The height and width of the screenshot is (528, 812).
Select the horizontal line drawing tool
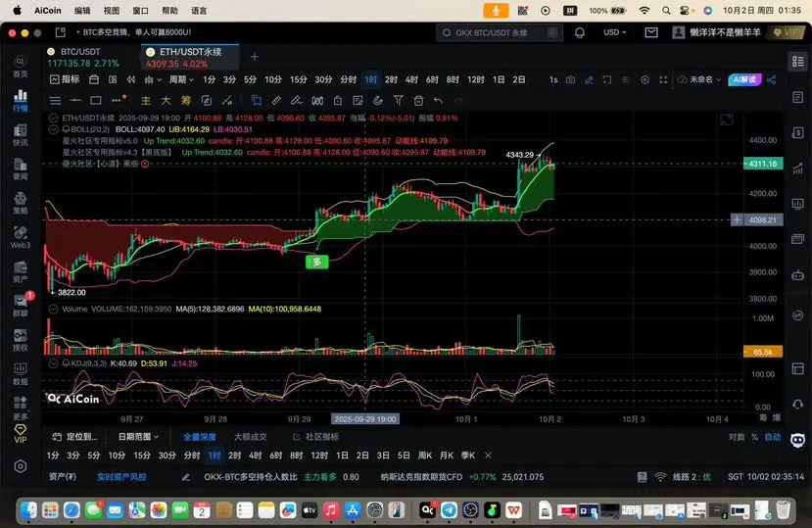pyautogui.click(x=75, y=101)
